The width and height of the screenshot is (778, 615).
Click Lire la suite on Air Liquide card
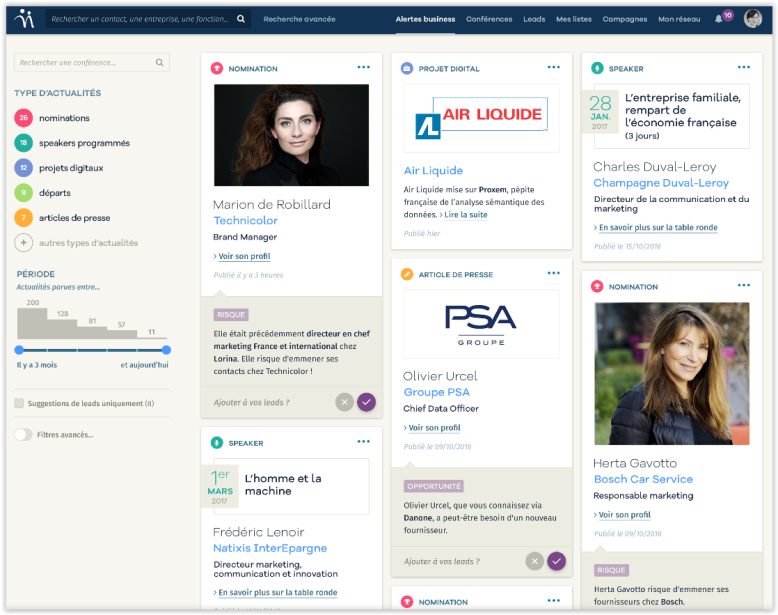465,214
